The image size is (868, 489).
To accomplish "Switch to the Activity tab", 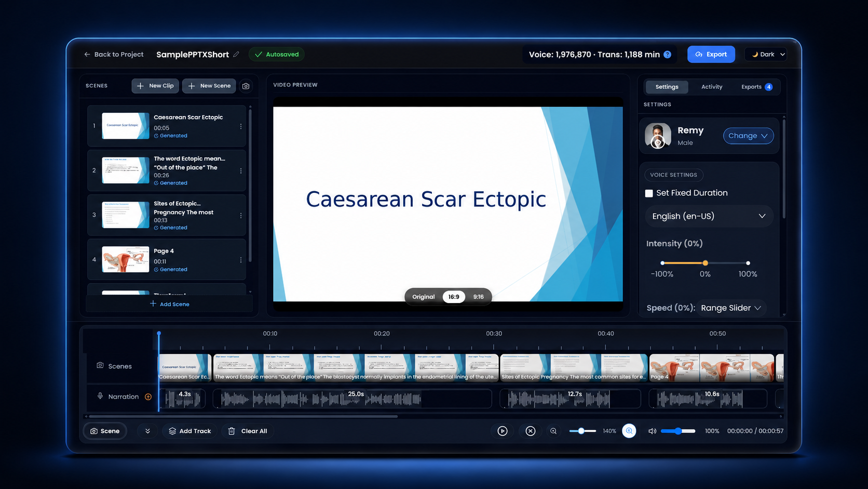I will point(712,87).
